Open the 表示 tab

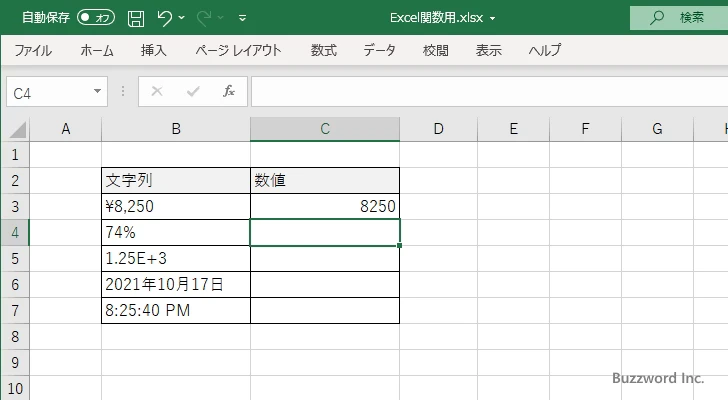[489, 50]
